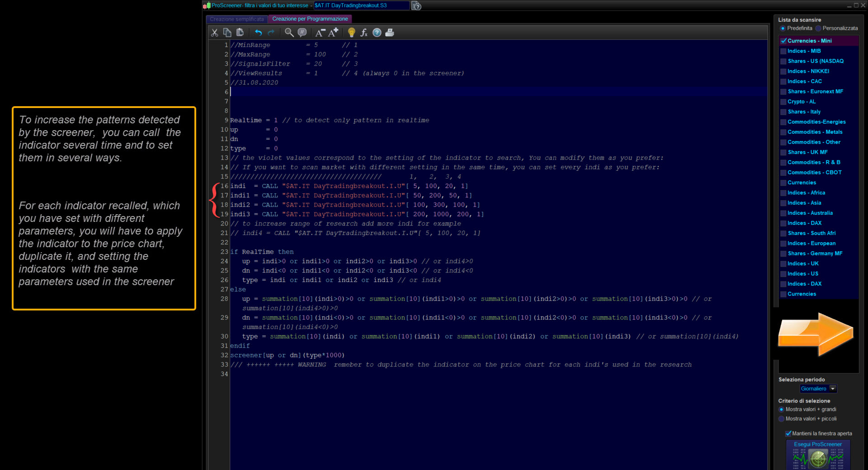Screen dimensions: 868x470
Task: Select Mostra valori + piccoli option
Action: (x=781, y=419)
